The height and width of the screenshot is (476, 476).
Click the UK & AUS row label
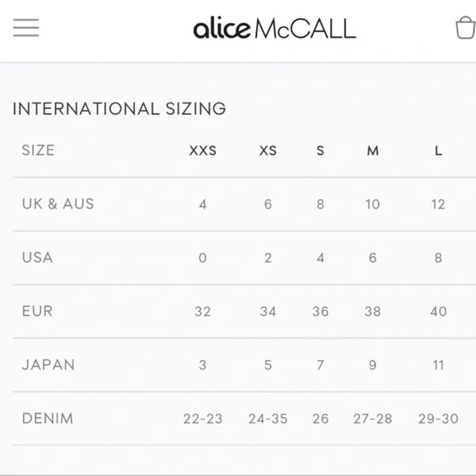tap(58, 204)
